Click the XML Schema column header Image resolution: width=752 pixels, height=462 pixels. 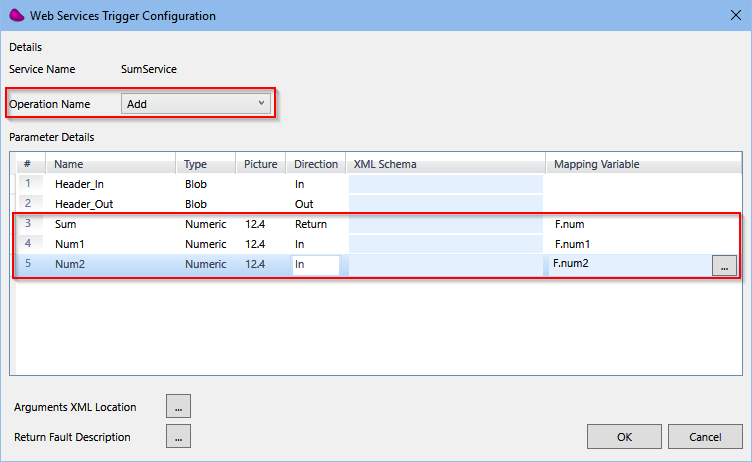(x=385, y=164)
